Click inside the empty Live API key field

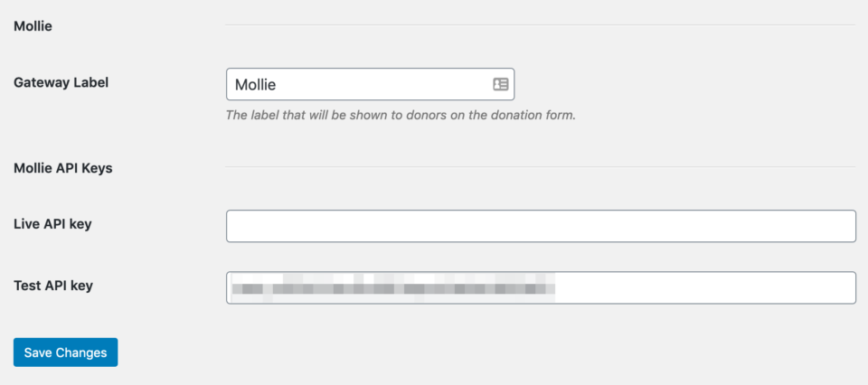(x=541, y=226)
